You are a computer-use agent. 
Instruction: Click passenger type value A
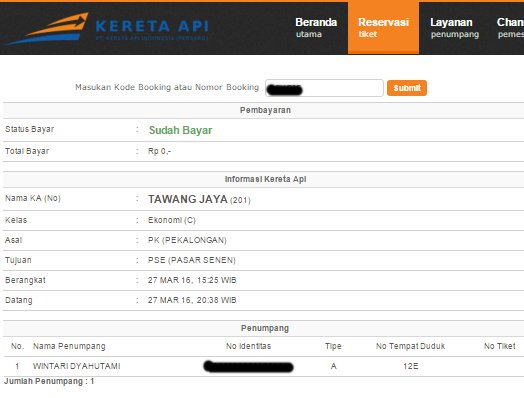click(334, 366)
